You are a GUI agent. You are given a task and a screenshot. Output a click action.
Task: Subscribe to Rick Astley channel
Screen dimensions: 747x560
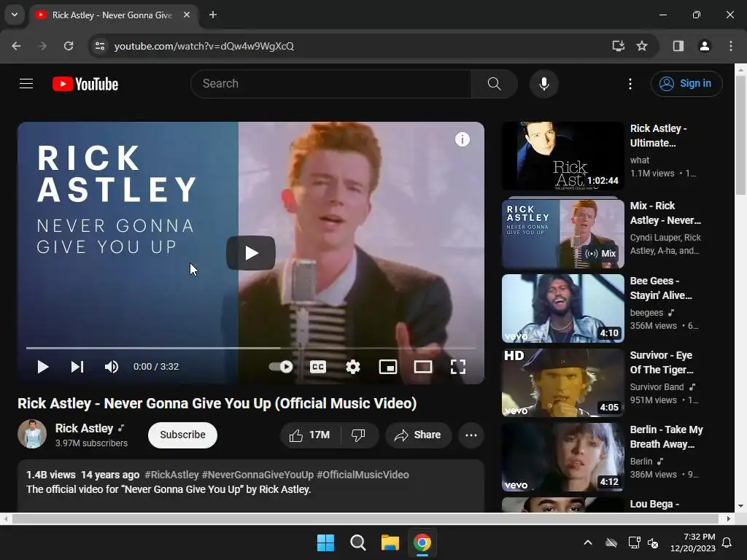(x=182, y=435)
